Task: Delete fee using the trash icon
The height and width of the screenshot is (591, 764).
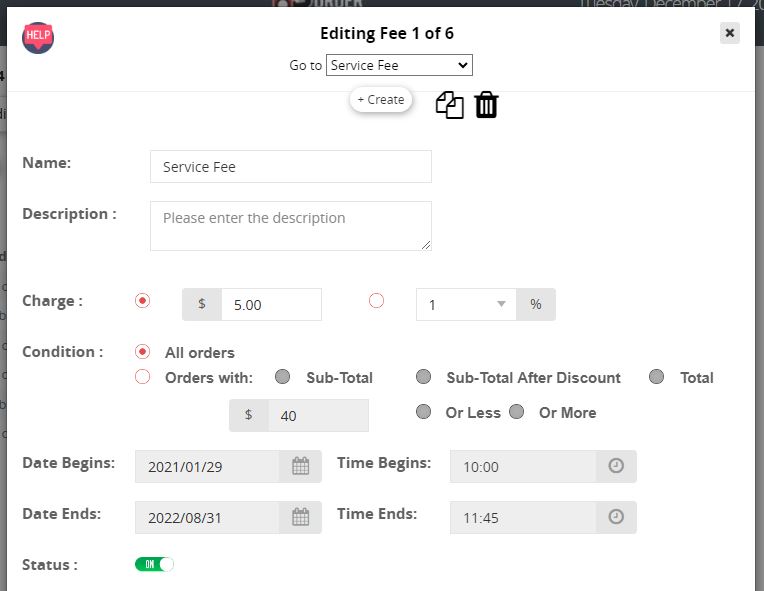Action: [486, 105]
